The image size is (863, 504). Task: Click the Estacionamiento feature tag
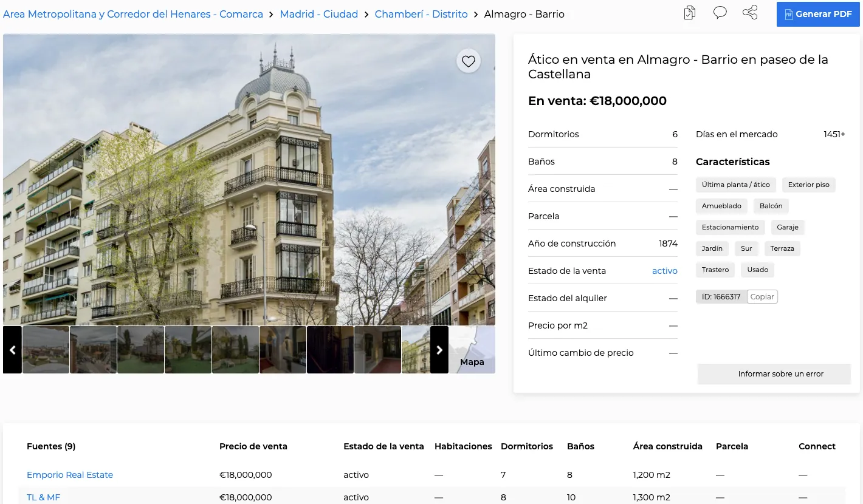click(x=731, y=227)
